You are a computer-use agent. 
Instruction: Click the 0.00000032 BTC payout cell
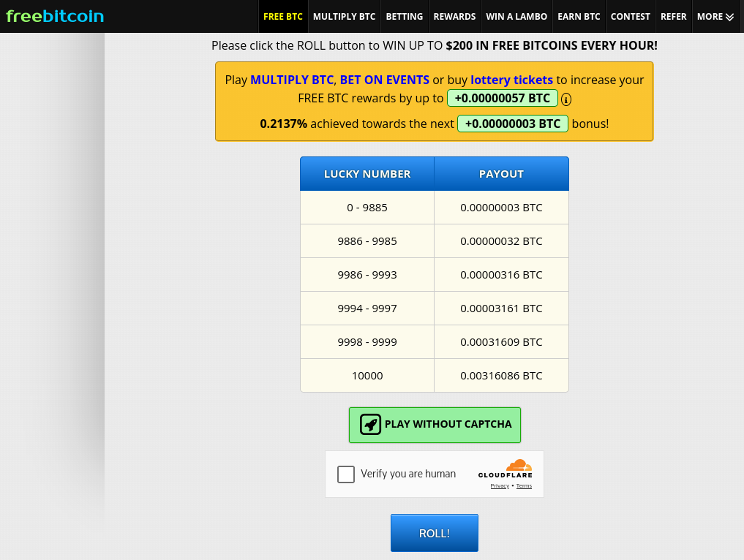click(502, 241)
